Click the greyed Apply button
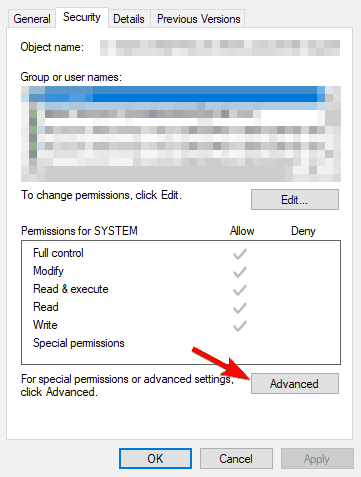361x477 pixels. [x=317, y=459]
